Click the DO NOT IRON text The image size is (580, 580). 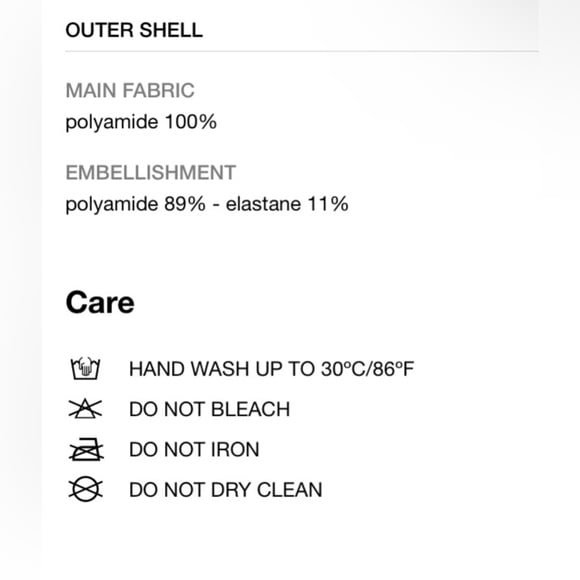pyautogui.click(x=194, y=449)
